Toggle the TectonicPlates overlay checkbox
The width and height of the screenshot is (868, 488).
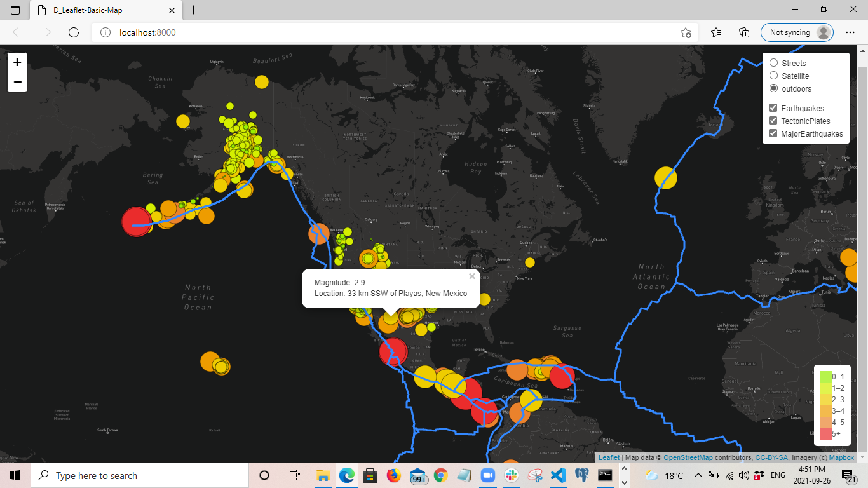(x=773, y=121)
